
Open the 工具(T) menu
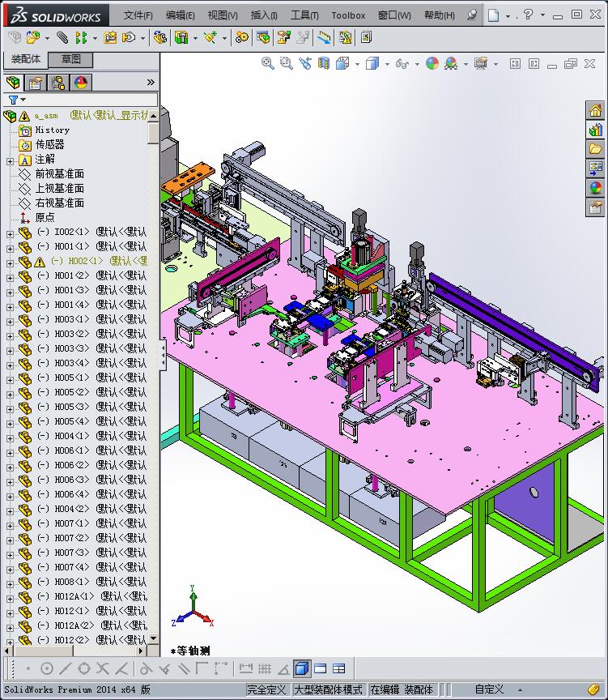(x=304, y=15)
